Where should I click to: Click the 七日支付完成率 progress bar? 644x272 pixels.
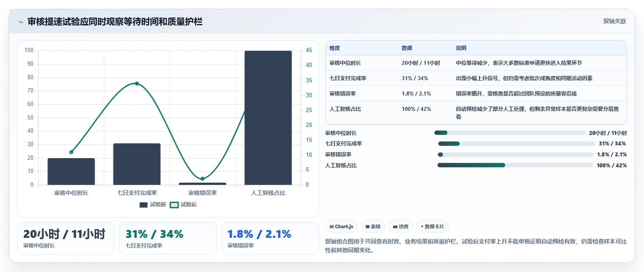coord(517,144)
